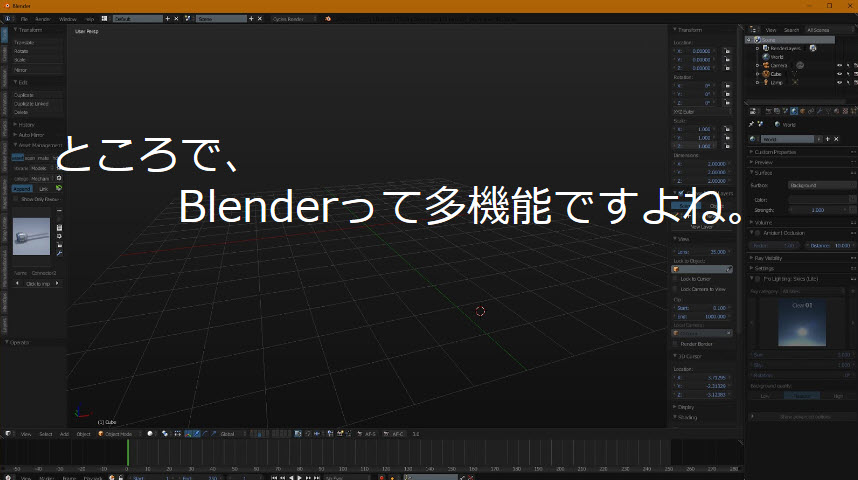Image resolution: width=858 pixels, height=480 pixels.
Task: Expand the world Preview panel
Action: (761, 163)
